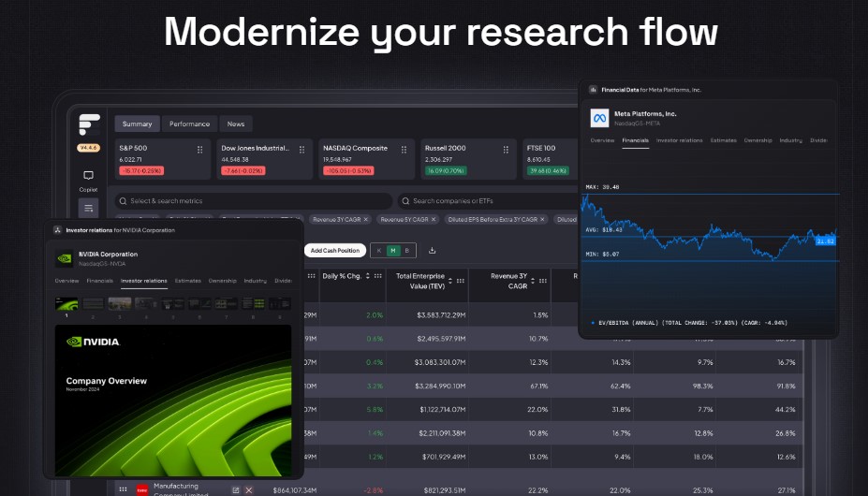This screenshot has height=496, width=868.
Task: Click edit icon on Manufacturing Company row
Action: [x=236, y=489]
